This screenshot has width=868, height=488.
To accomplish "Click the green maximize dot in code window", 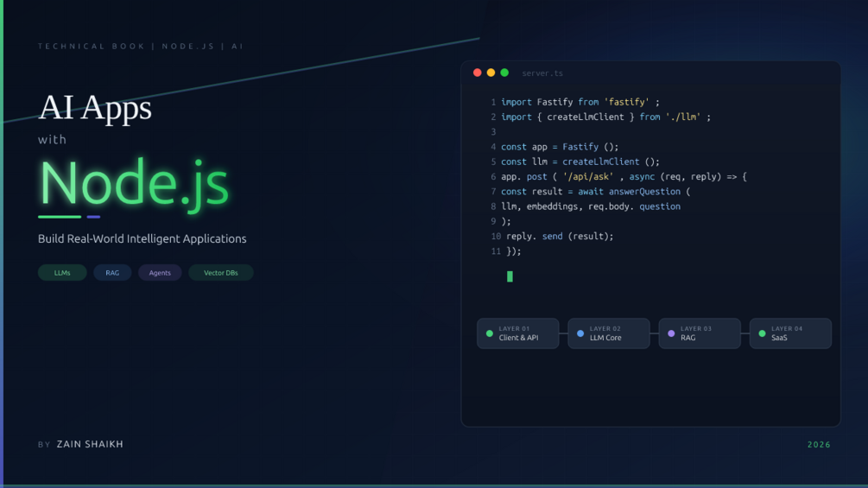I will click(504, 73).
